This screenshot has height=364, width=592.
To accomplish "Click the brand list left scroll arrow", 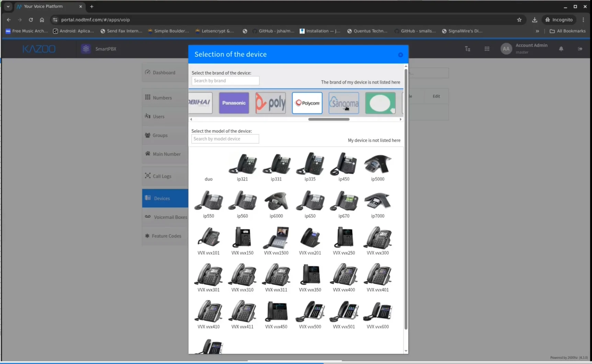I will (191, 119).
